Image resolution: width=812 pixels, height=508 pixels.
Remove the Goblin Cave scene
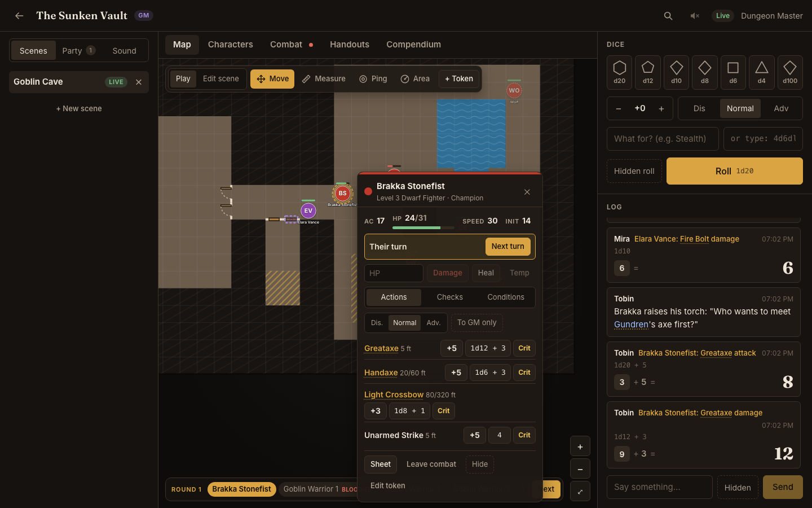[x=139, y=82]
